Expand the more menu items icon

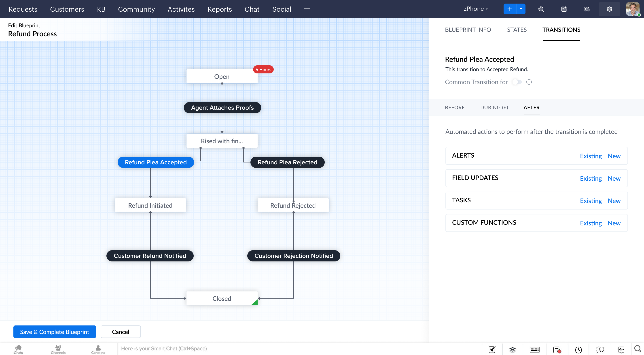pyautogui.click(x=307, y=9)
